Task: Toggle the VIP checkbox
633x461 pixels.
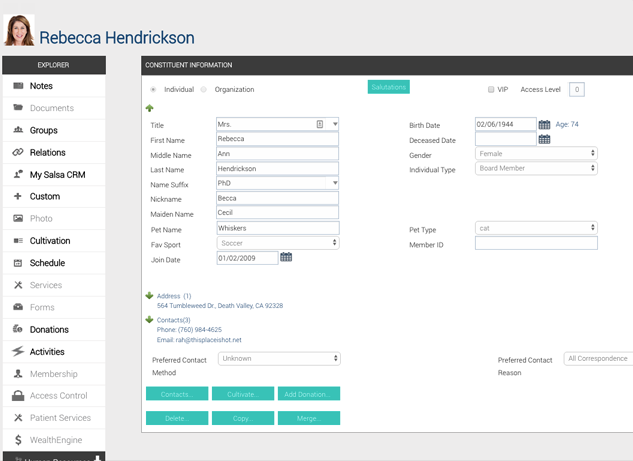Action: 491,90
